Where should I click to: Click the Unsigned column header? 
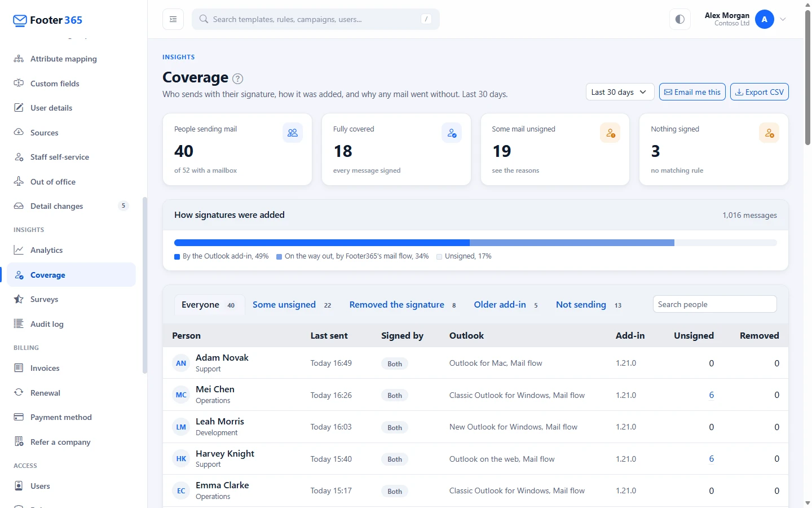click(694, 336)
